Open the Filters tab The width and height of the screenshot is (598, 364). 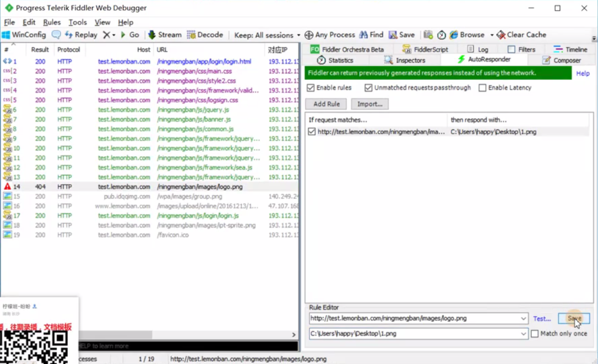[x=521, y=49]
